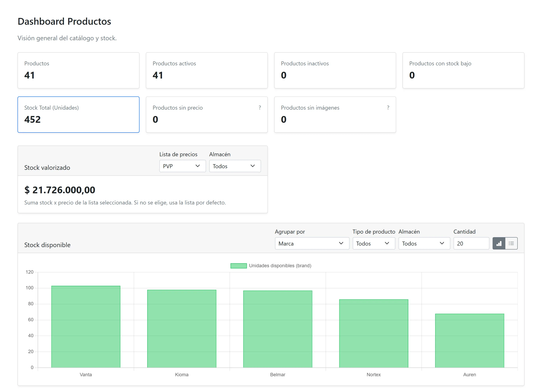Click the Stock valorizado title
This screenshot has height=392, width=542.
coord(47,168)
